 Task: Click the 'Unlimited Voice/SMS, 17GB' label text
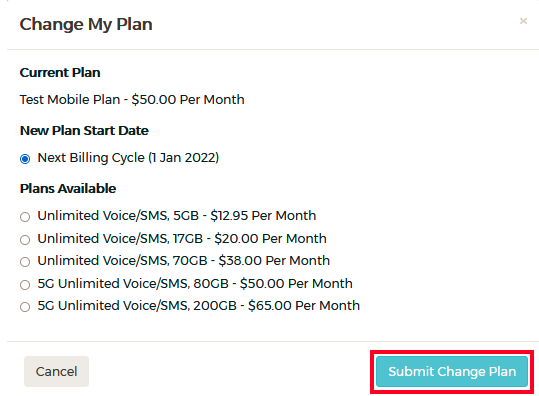pyautogui.click(x=120, y=239)
